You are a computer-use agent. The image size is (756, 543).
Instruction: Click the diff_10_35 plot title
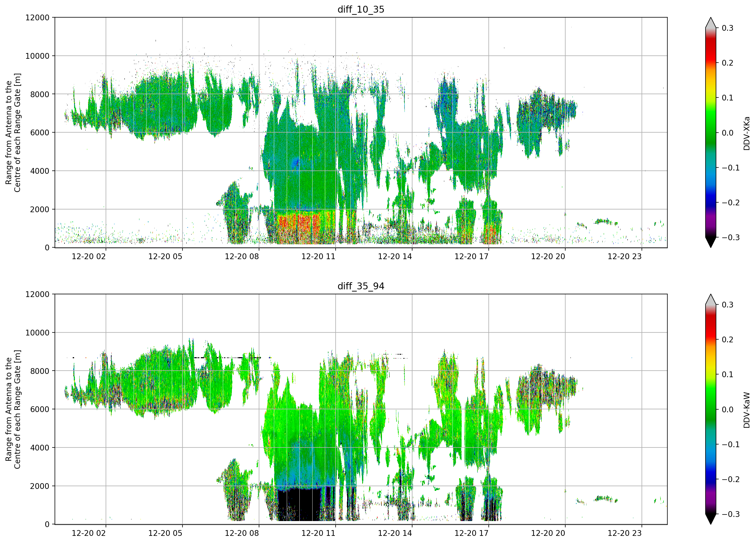click(x=361, y=9)
